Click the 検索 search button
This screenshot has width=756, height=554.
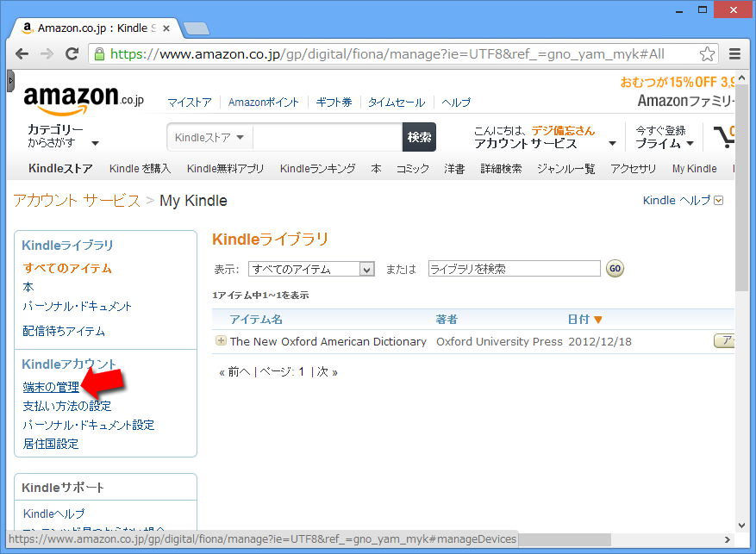pyautogui.click(x=419, y=137)
